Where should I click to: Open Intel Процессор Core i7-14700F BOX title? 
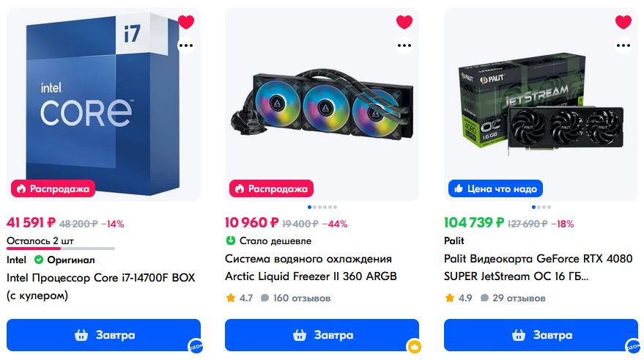pyautogui.click(x=100, y=278)
